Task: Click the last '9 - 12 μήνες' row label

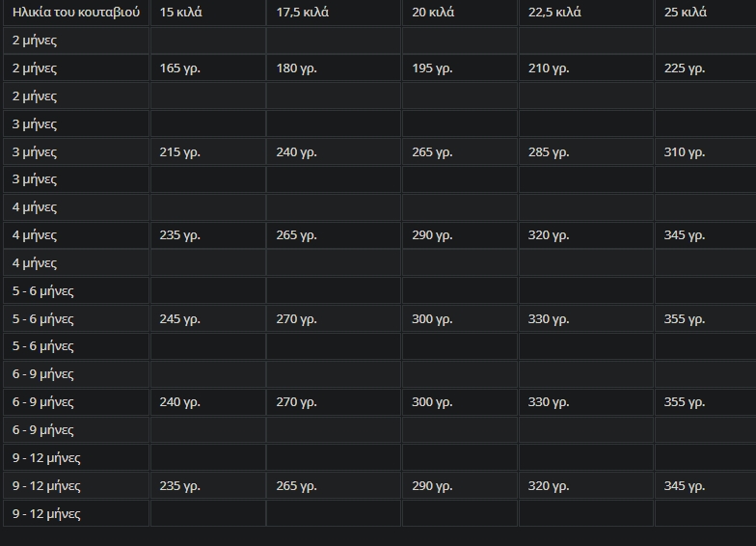Action: [76, 513]
